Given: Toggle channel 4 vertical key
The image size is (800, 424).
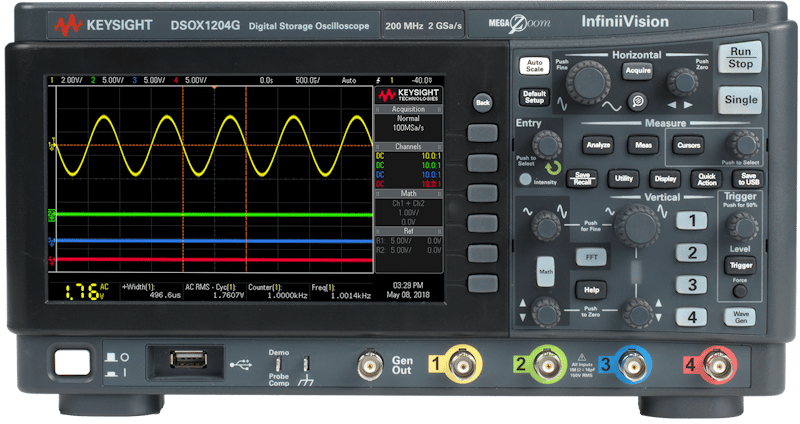Looking at the screenshot, I should pyautogui.click(x=692, y=317).
